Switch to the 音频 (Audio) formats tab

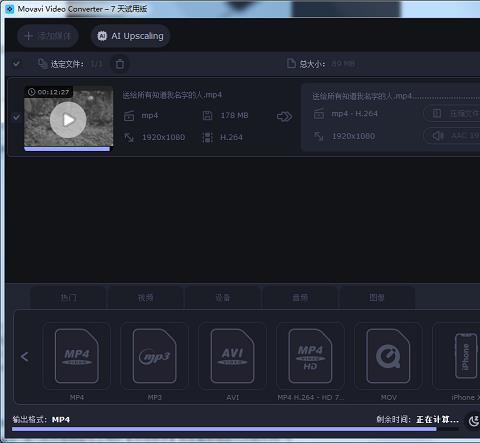click(x=300, y=297)
